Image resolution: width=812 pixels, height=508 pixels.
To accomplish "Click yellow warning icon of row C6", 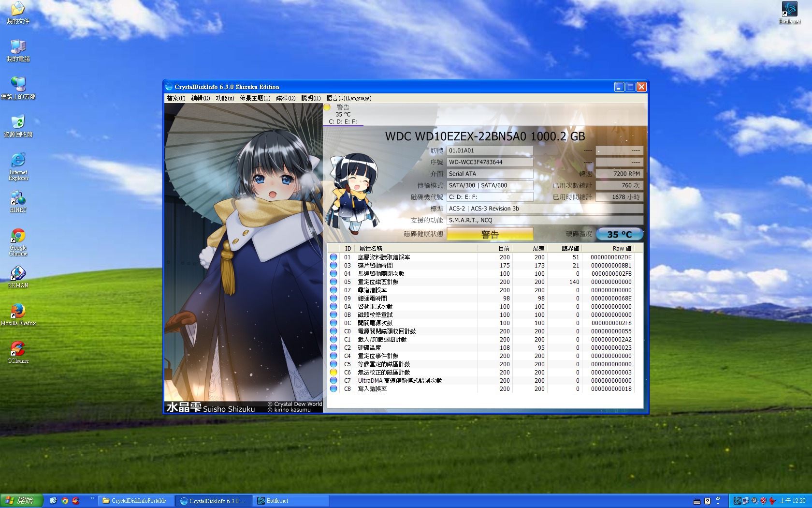I will 333,372.
